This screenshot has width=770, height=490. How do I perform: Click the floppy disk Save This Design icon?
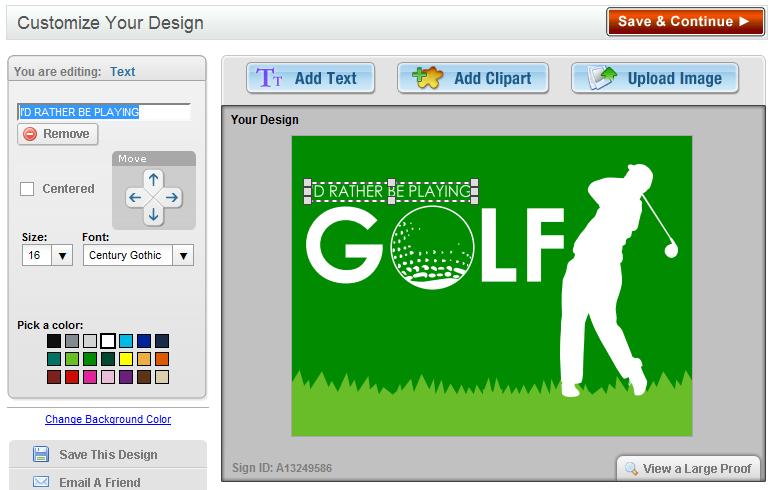(x=41, y=455)
